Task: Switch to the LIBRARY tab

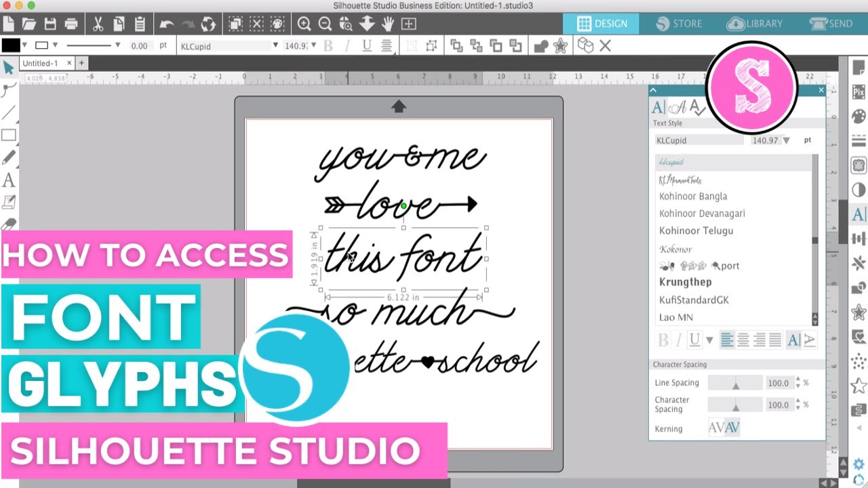Action: (x=754, y=24)
